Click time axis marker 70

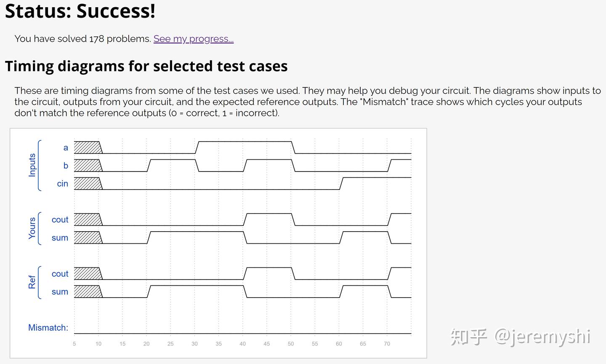coord(387,344)
